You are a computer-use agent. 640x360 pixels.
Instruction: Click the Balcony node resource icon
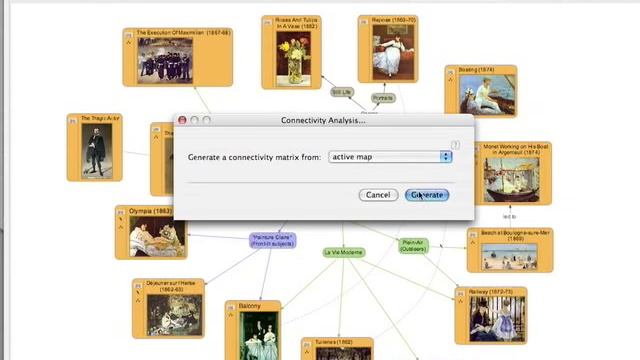tap(231, 308)
